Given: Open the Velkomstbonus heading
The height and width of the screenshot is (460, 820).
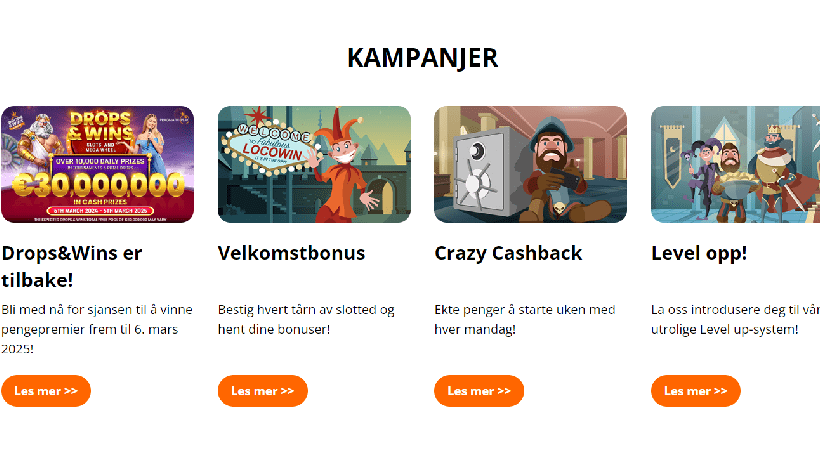Looking at the screenshot, I should [291, 254].
